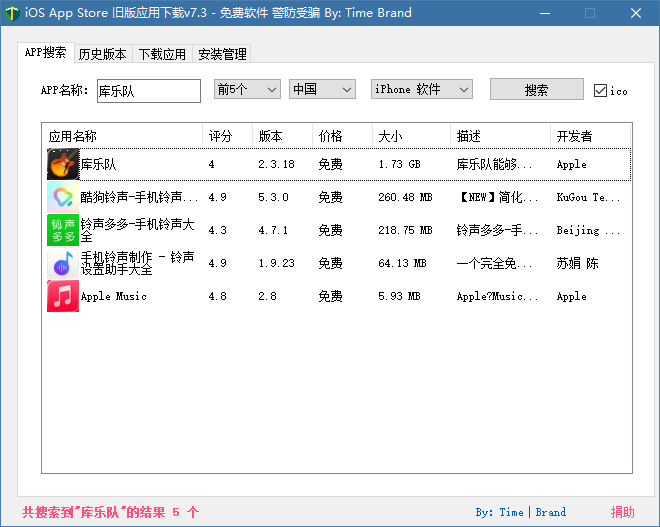
Task: Open the iPhone 软件 type dropdown
Action: [x=422, y=89]
